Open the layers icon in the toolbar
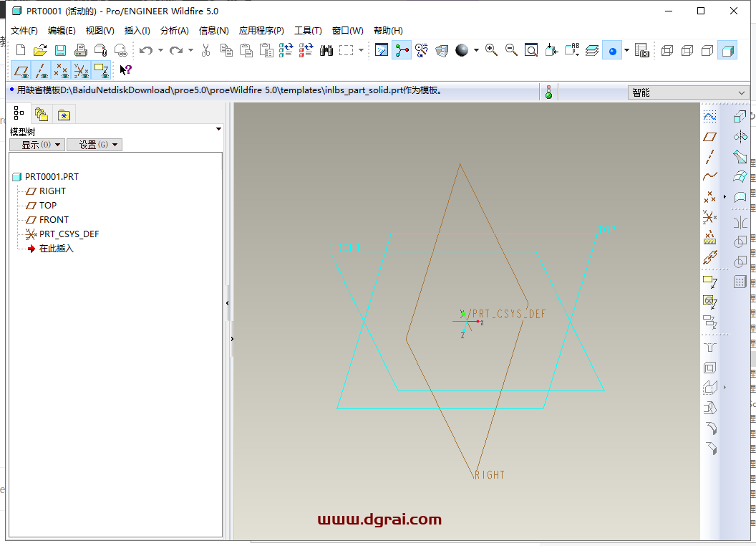The image size is (756, 546). coord(592,50)
